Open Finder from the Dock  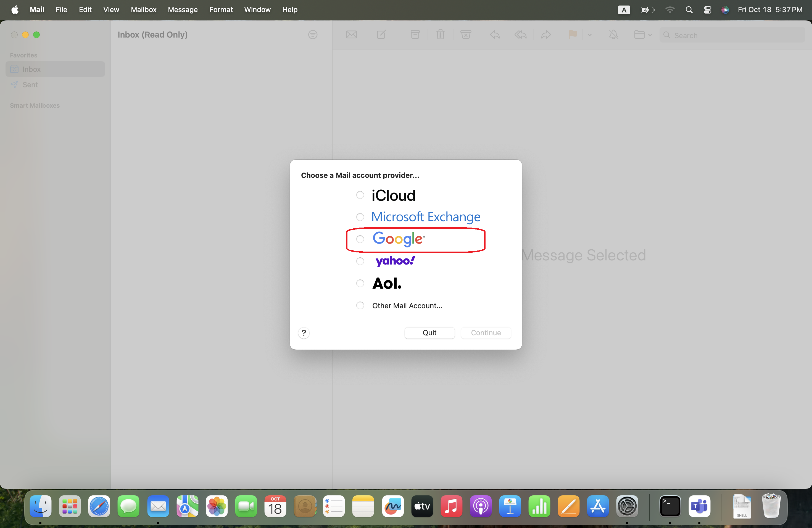pyautogui.click(x=41, y=506)
